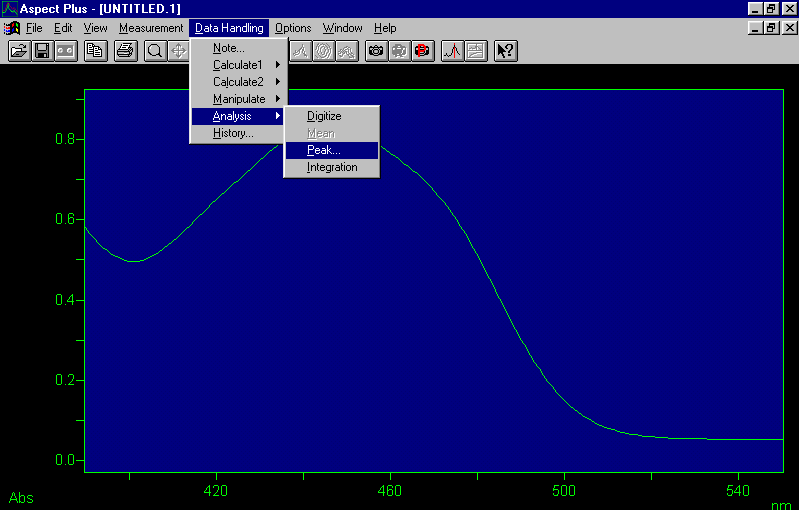The width and height of the screenshot is (799, 510).
Task: Expand the Calculate2 submenu
Action: point(238,82)
